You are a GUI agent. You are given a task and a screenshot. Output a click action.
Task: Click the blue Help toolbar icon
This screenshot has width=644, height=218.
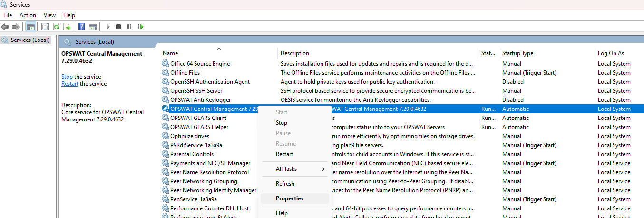[82, 27]
